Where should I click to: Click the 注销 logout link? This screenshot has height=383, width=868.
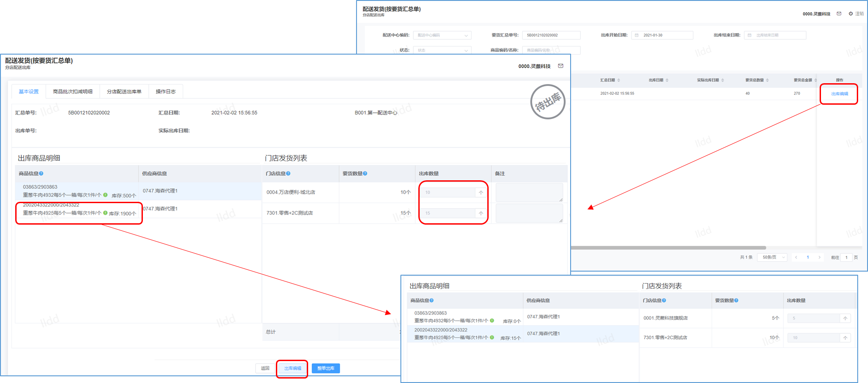[859, 14]
